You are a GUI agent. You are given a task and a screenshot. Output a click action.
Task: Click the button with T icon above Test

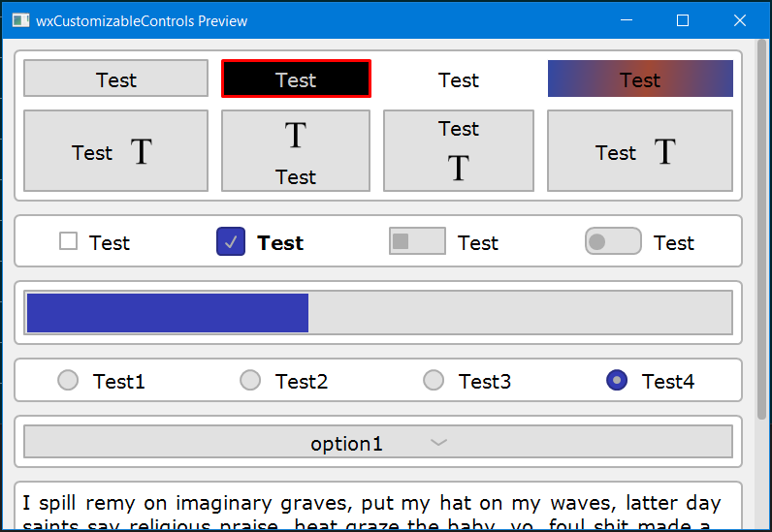(x=296, y=151)
